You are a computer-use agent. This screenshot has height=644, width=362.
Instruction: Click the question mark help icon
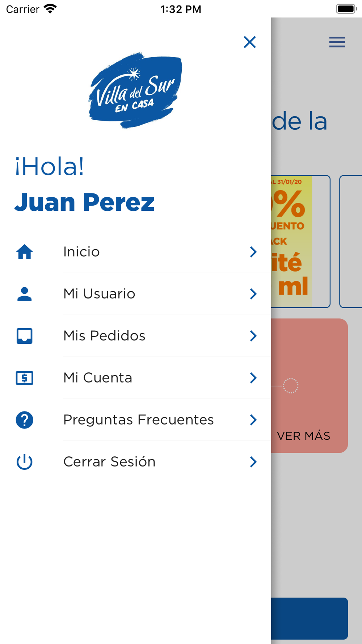click(25, 420)
